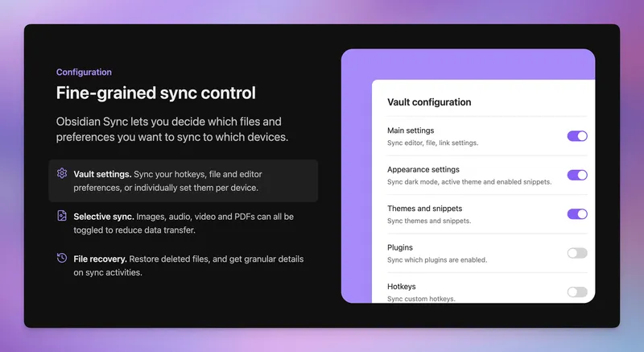
Task: Enable the Plugins sync toggle
Action: 577,253
